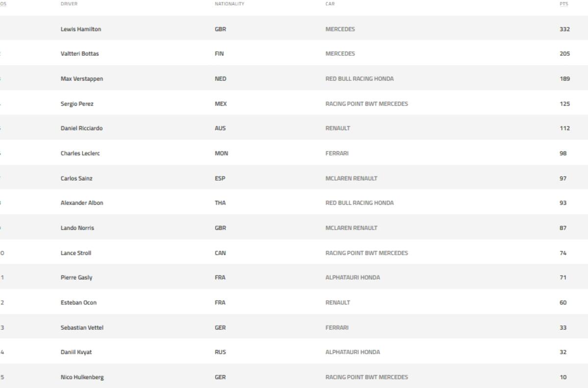The height and width of the screenshot is (388, 588).
Task: Select Sergio Perez in standings
Action: (x=77, y=104)
